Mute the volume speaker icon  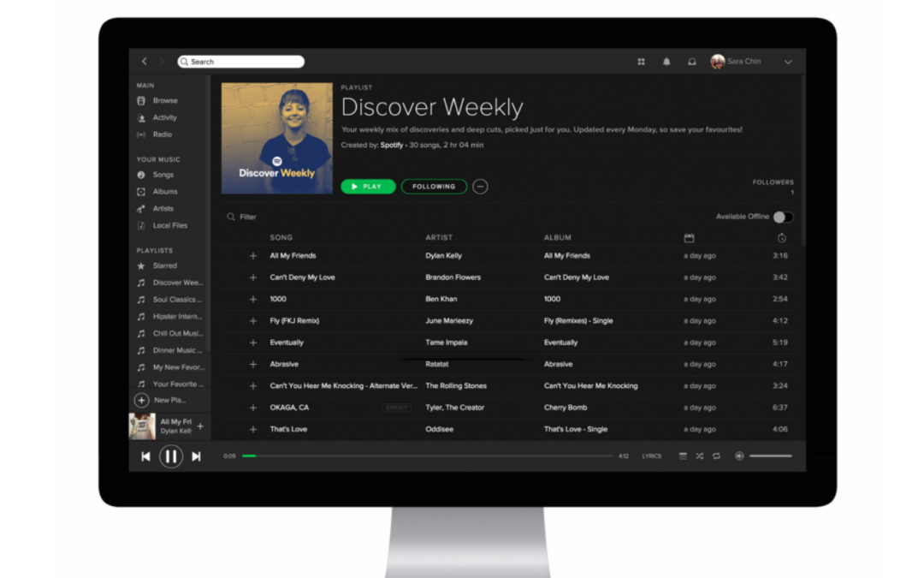coord(737,456)
